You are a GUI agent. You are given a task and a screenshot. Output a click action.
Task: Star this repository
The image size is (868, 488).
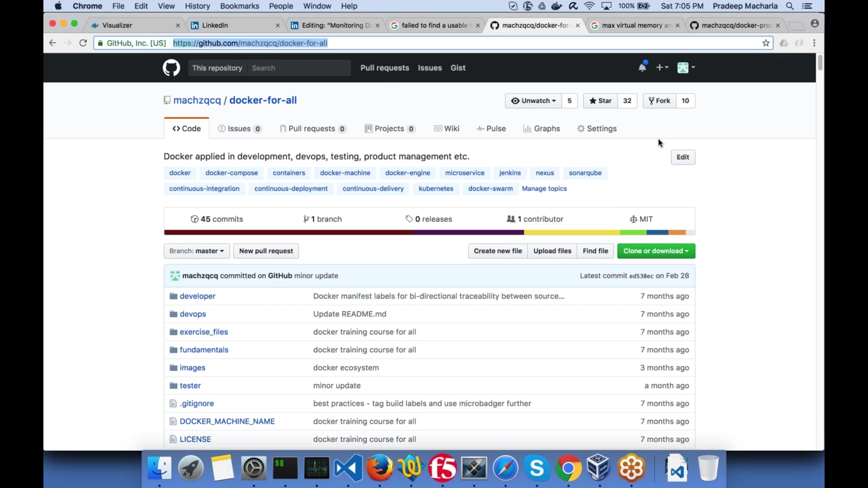(x=600, y=101)
